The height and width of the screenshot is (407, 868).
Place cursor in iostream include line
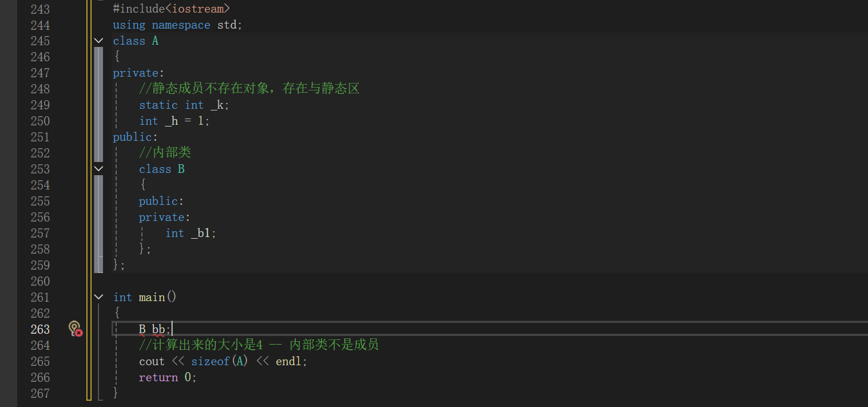172,9
